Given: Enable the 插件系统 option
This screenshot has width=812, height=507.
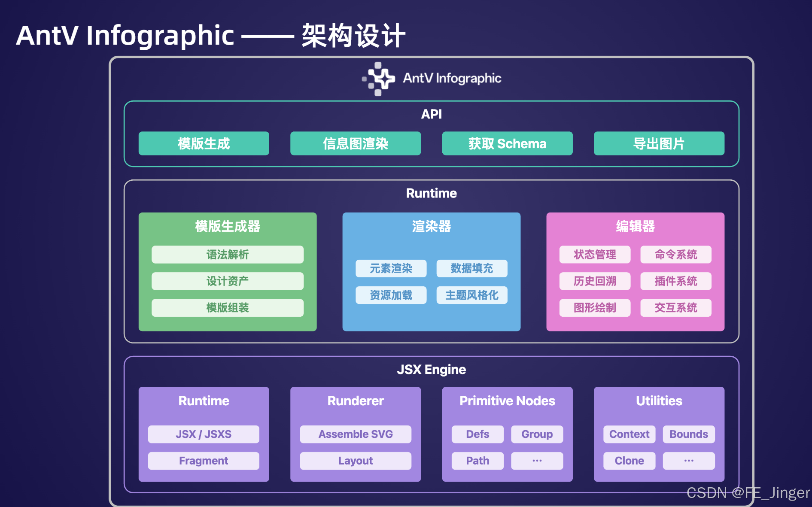Looking at the screenshot, I should point(675,281).
